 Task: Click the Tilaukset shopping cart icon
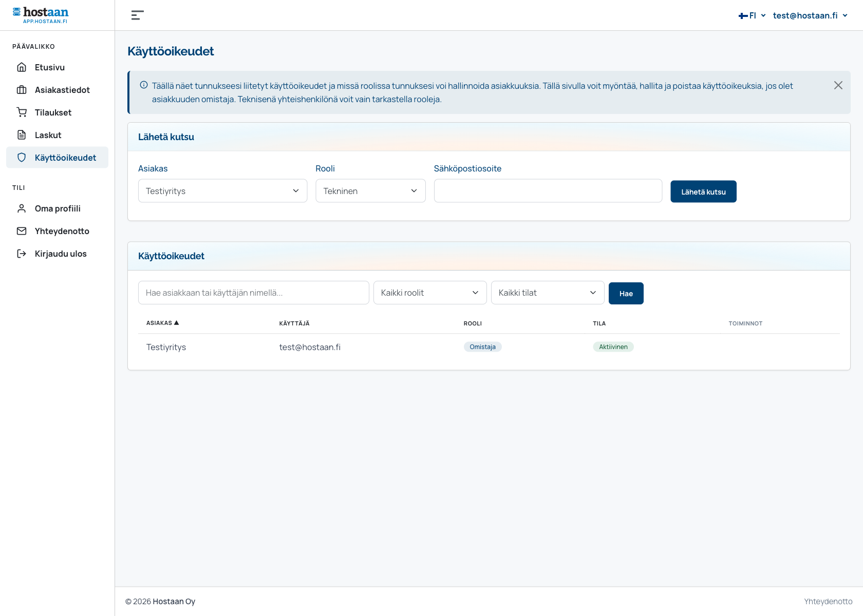22,112
